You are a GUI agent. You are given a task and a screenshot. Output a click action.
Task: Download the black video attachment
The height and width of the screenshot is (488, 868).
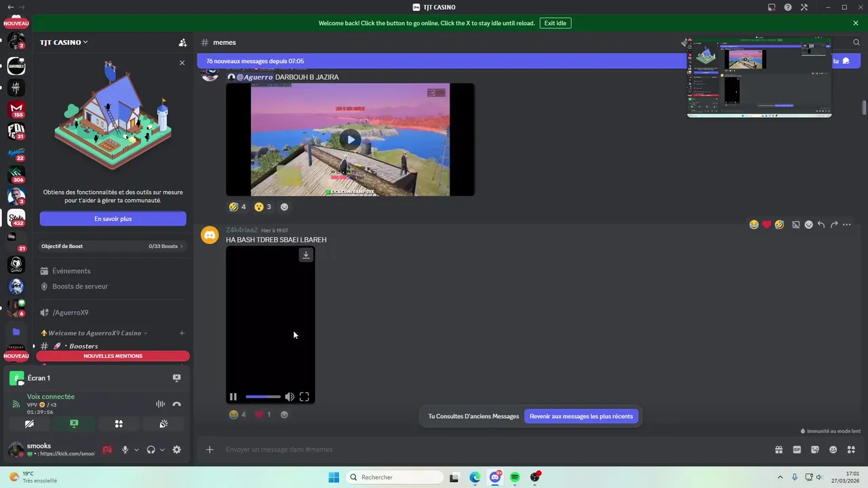pos(306,255)
